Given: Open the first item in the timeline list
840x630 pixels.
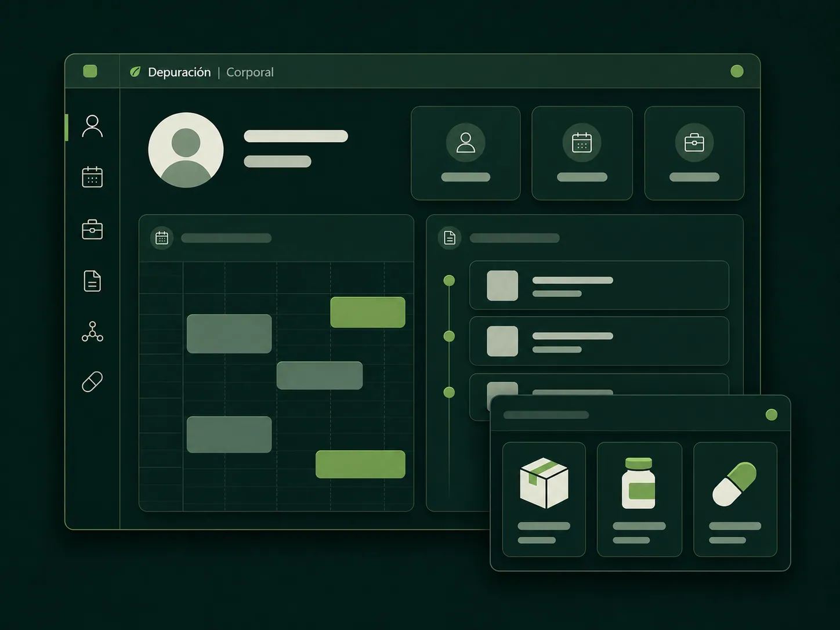Looking at the screenshot, I should 599,285.
